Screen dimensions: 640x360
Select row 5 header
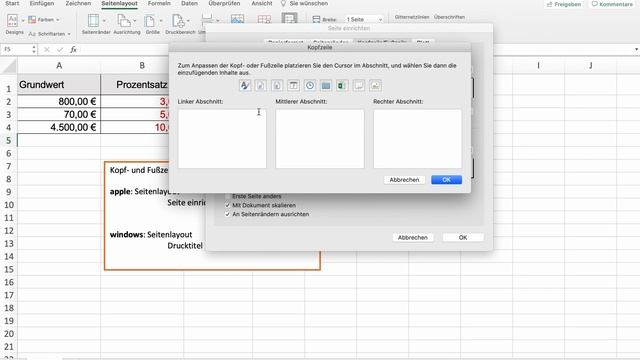(x=9, y=140)
